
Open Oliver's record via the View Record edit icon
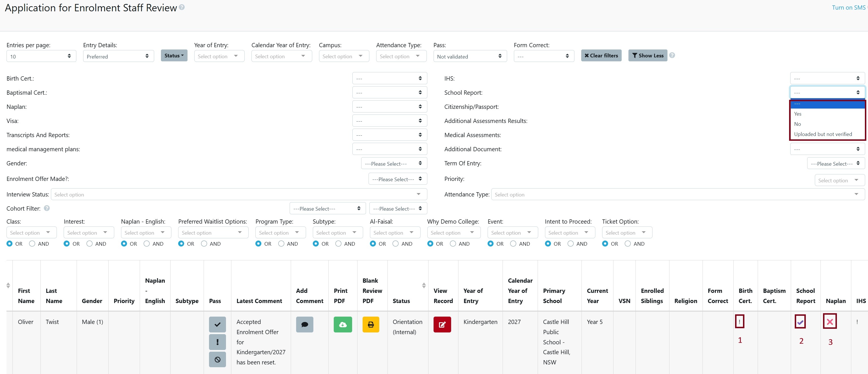coord(442,325)
